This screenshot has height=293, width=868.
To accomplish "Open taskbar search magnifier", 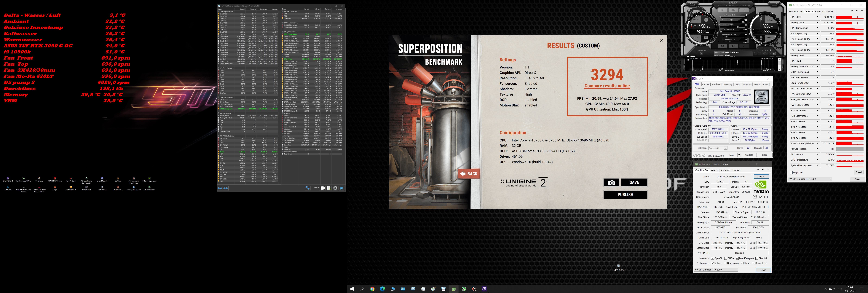I will (x=362, y=289).
